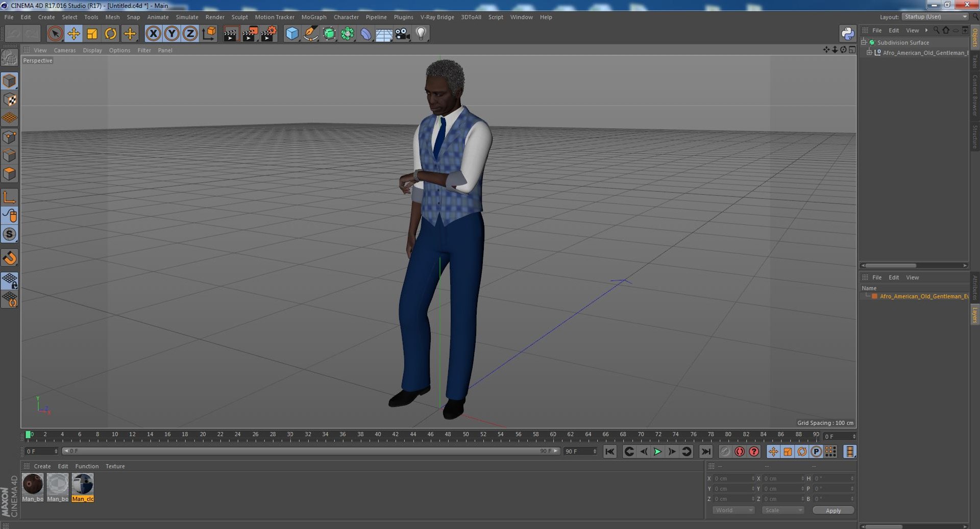Select the Rotate tool in top toolbar
This screenshot has height=529, width=980.
click(110, 34)
